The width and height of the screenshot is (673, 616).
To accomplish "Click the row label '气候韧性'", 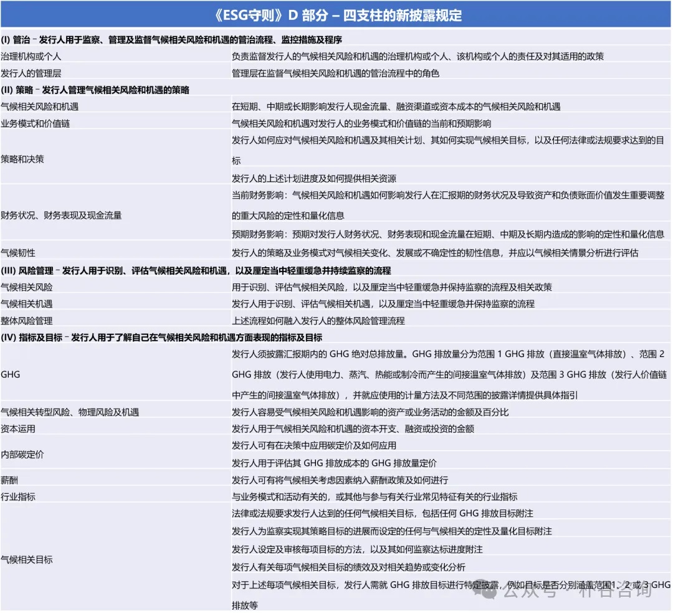I will 18,253.
